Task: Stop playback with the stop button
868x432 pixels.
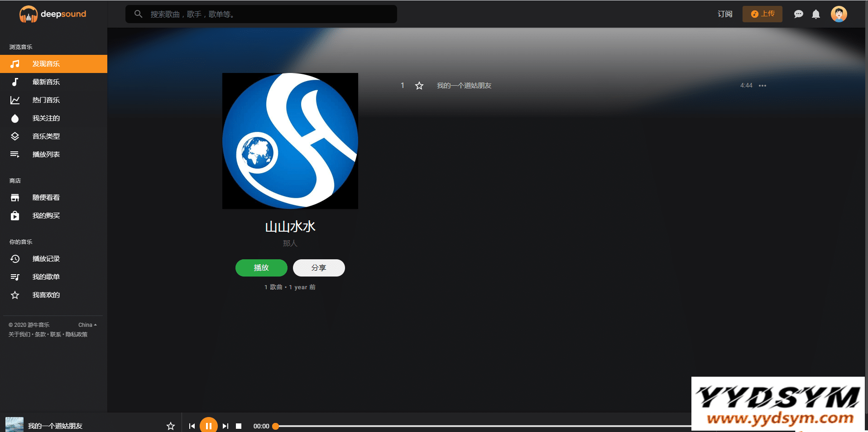Action: click(239, 426)
